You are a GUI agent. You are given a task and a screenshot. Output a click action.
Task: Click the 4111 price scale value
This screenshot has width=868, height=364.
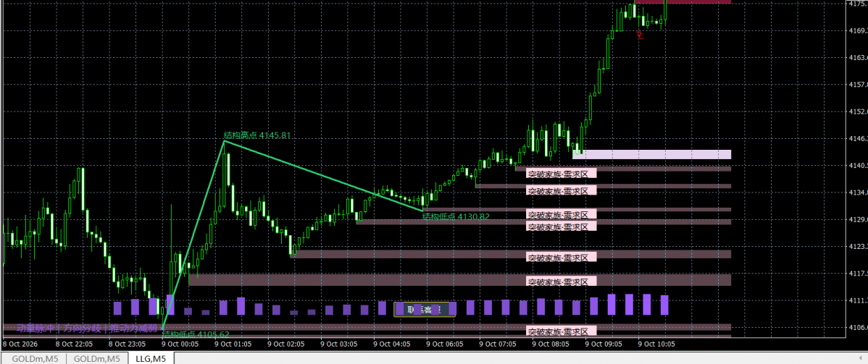tap(857, 300)
